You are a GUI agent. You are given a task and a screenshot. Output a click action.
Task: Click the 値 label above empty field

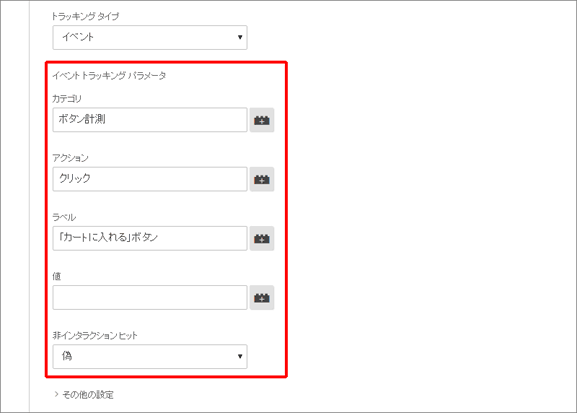[x=56, y=276]
